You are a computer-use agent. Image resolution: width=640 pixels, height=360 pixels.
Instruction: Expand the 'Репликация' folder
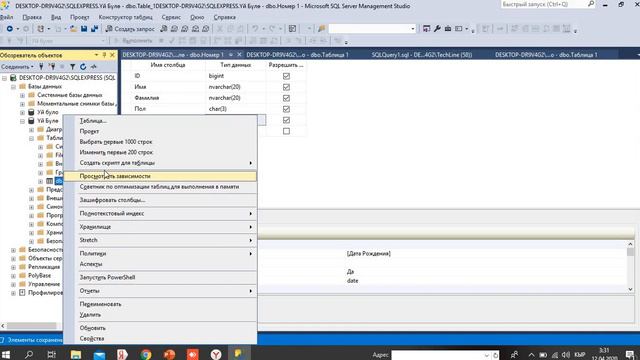13,267
